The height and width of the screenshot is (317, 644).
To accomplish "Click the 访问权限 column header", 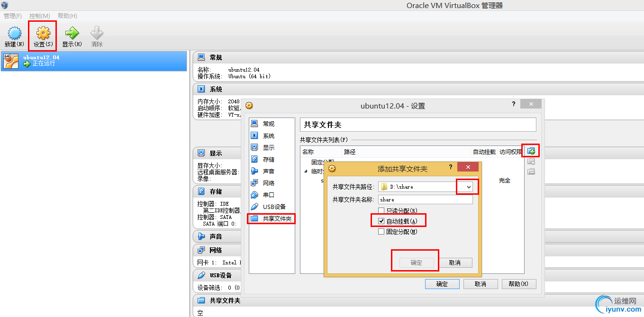I will [511, 152].
